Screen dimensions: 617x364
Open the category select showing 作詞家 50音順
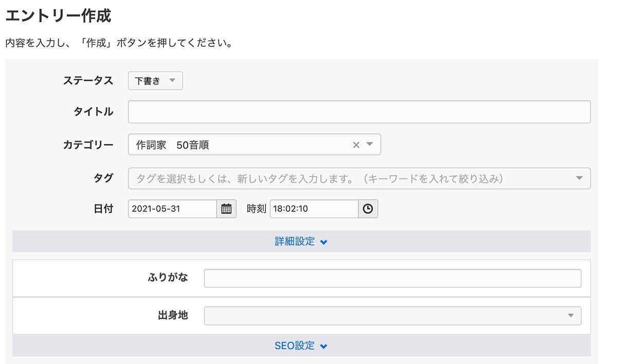(237, 145)
